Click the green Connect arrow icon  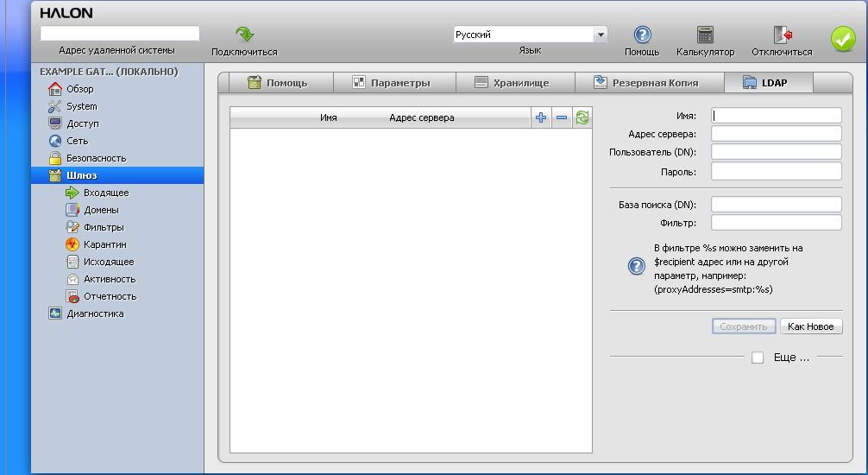(x=245, y=35)
